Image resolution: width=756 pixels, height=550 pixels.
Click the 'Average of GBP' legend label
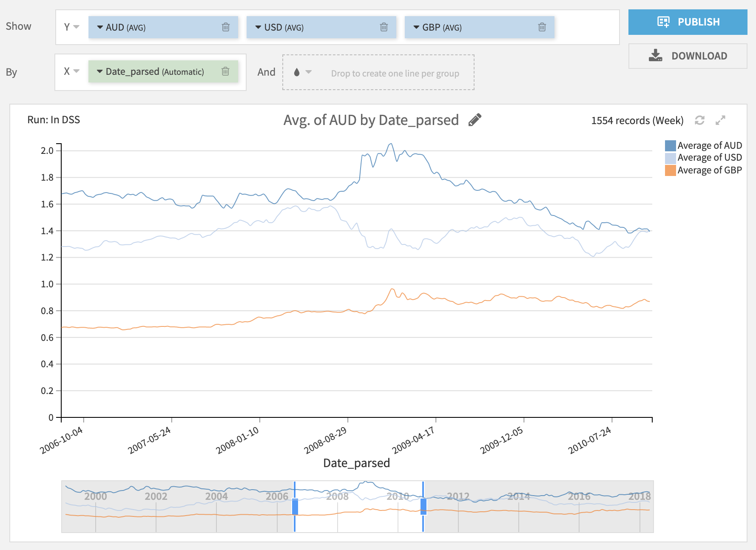(710, 170)
